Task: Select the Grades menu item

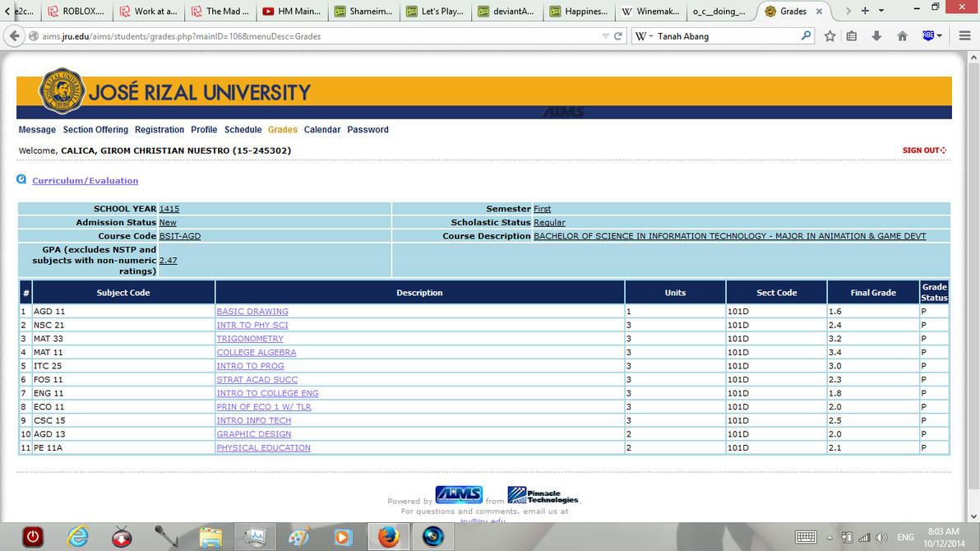Action: 283,129
